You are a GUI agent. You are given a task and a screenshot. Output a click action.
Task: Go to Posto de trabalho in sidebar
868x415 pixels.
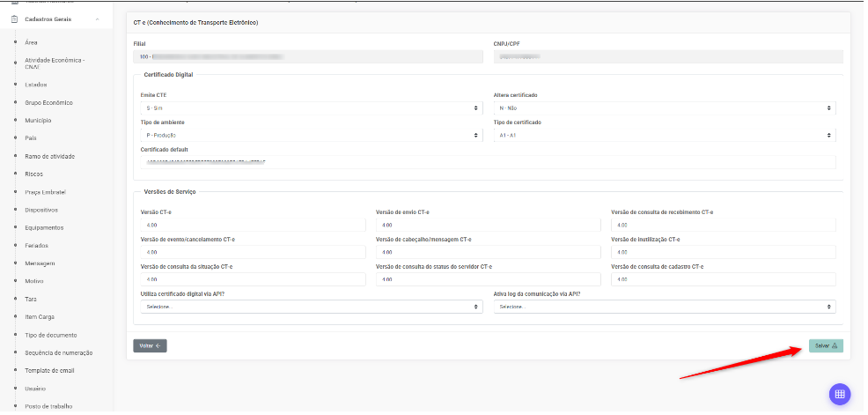tap(48, 407)
